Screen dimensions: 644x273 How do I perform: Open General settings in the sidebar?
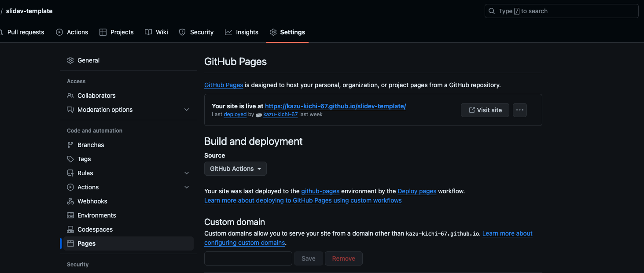point(129,60)
